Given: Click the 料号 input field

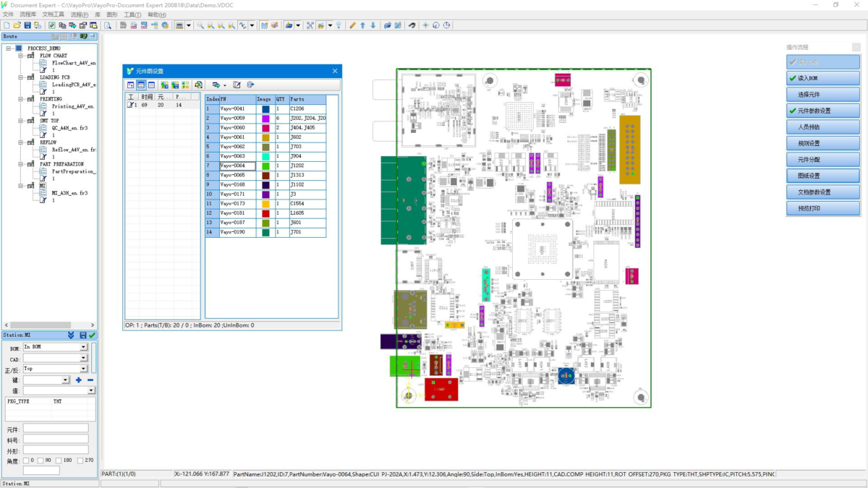Looking at the screenshot, I should tap(56, 439).
